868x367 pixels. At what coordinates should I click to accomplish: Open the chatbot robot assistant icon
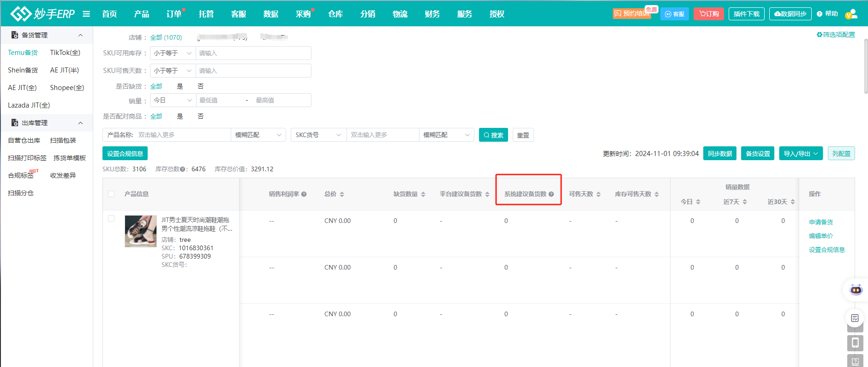pyautogui.click(x=856, y=290)
